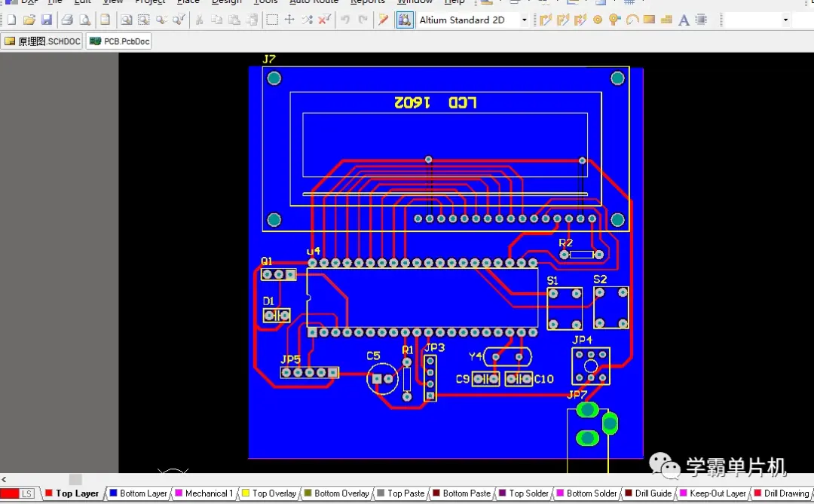Image resolution: width=814 pixels, height=504 pixels.
Task: Click the Select Area dashed rectangle tool
Action: [272, 20]
